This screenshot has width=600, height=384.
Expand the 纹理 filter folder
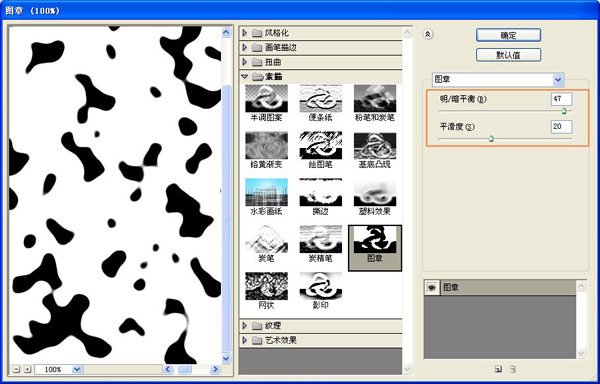[245, 325]
